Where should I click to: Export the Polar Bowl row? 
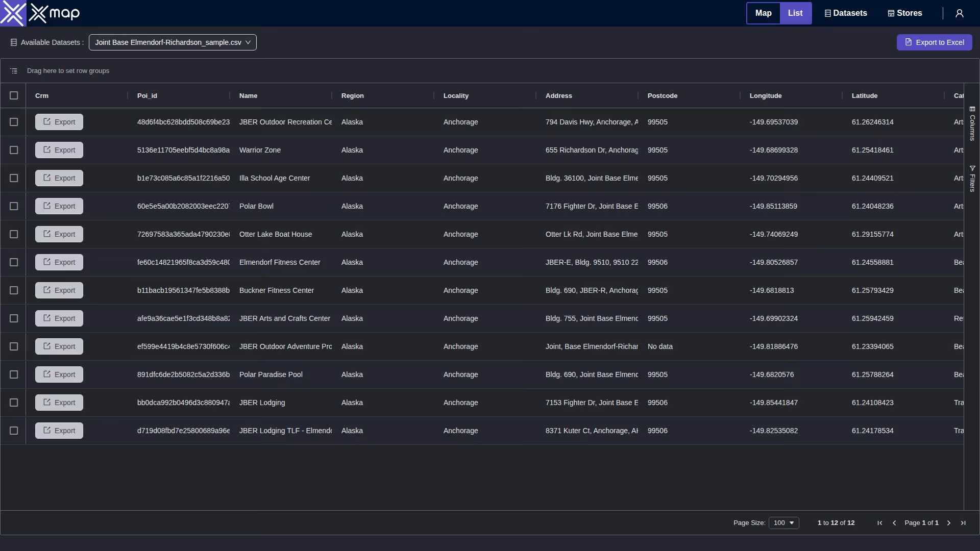click(59, 206)
